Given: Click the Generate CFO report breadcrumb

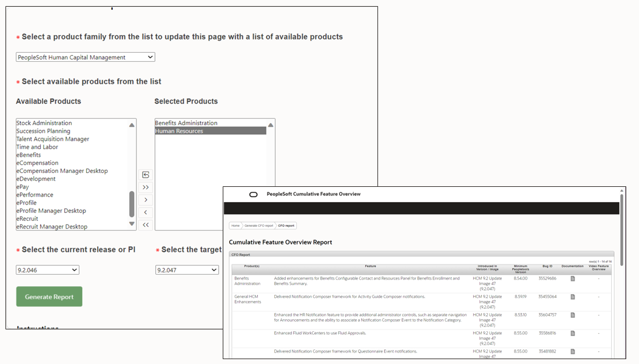Looking at the screenshot, I should click(x=259, y=226).
